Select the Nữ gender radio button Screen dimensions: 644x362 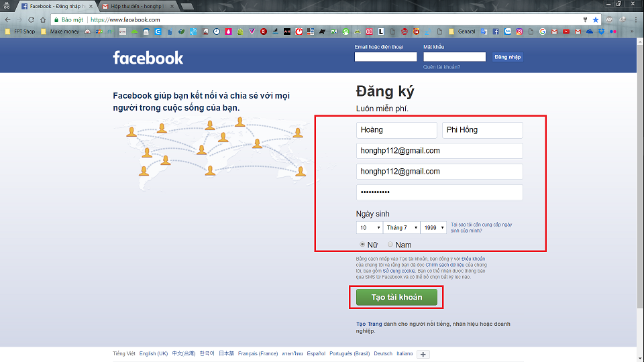coord(362,245)
